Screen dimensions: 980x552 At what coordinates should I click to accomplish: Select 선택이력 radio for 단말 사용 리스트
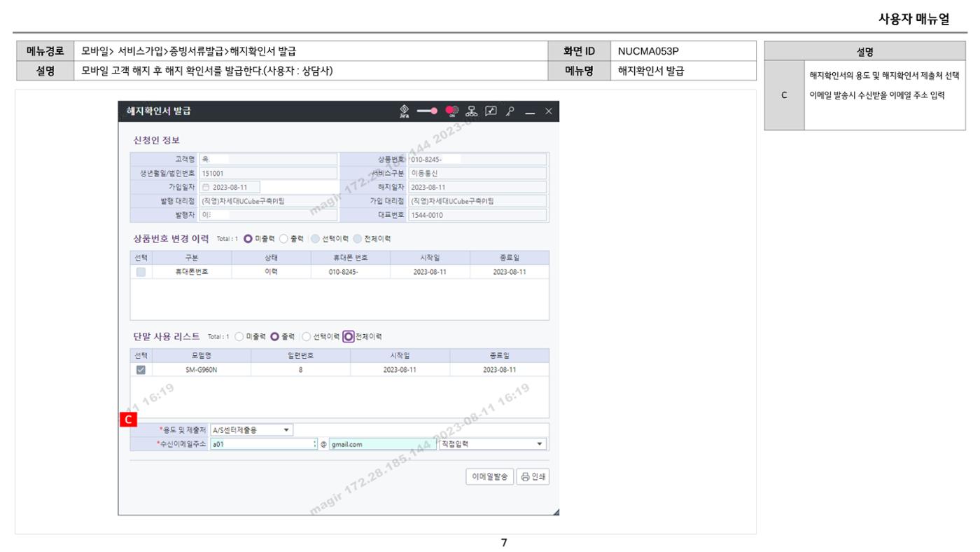(306, 336)
